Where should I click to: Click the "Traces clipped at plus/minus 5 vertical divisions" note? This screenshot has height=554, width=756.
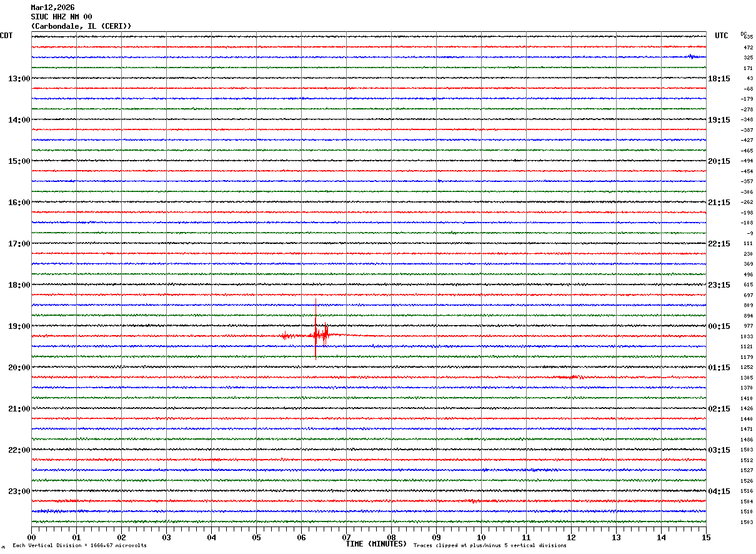coord(490,546)
